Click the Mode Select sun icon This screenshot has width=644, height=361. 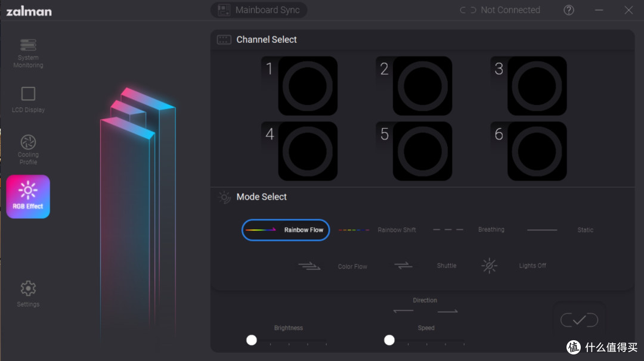pyautogui.click(x=224, y=197)
